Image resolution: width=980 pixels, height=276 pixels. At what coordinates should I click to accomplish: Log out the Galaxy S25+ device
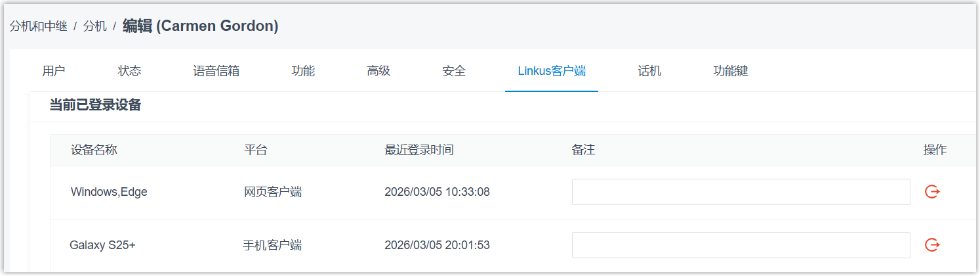[932, 245]
